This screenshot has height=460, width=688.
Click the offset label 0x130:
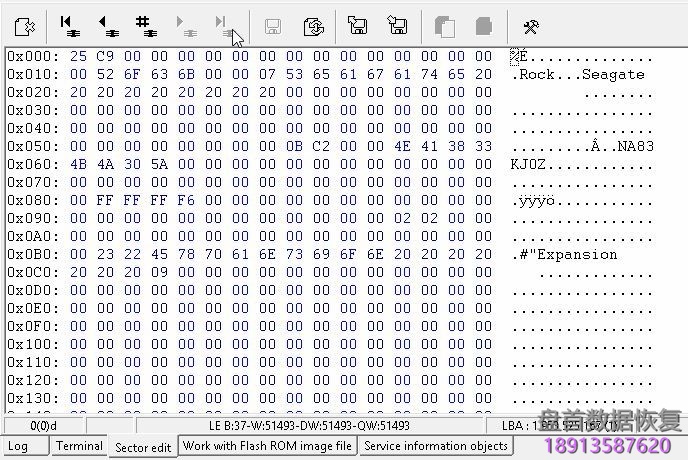click(x=33, y=398)
